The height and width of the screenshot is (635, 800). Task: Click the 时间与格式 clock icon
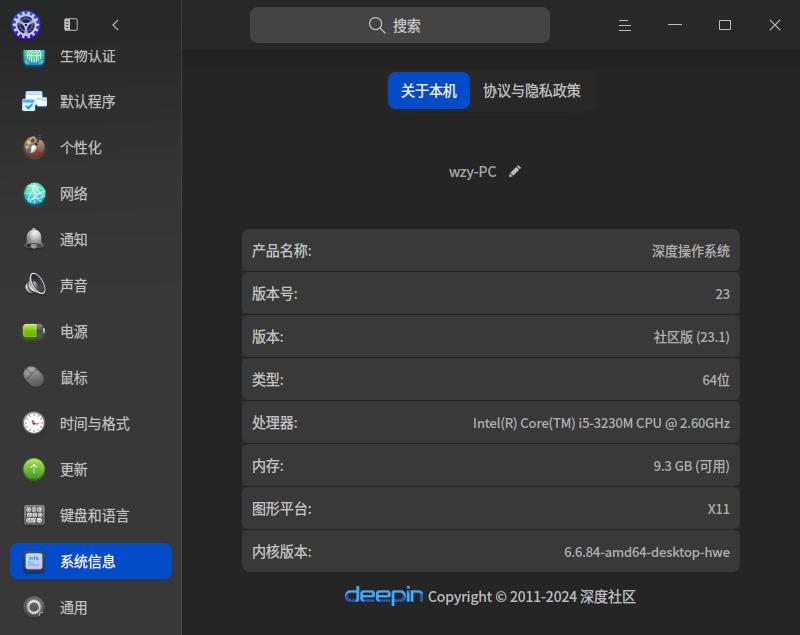point(34,423)
